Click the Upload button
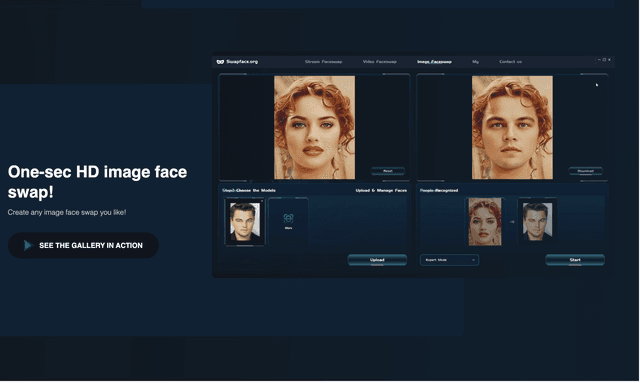 (377, 260)
